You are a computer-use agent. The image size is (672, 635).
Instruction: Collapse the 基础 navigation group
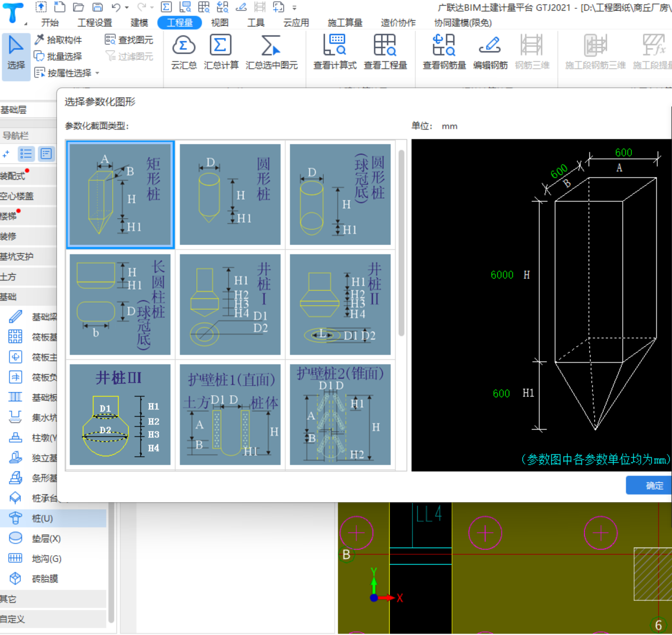pyautogui.click(x=28, y=297)
